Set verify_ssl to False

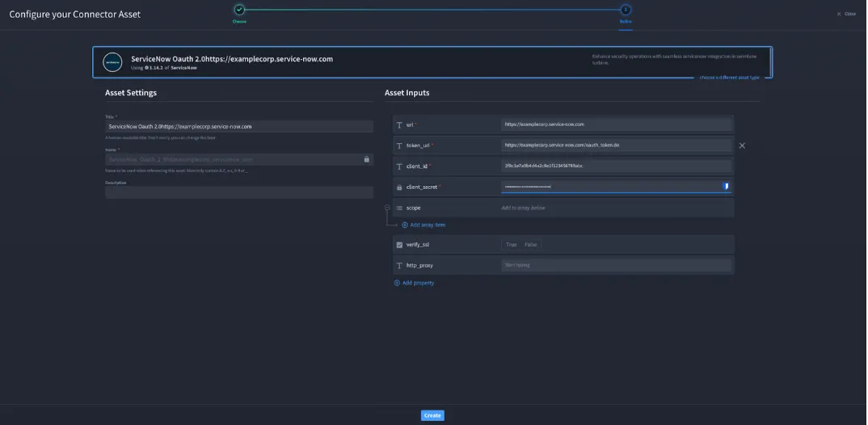pyautogui.click(x=530, y=245)
